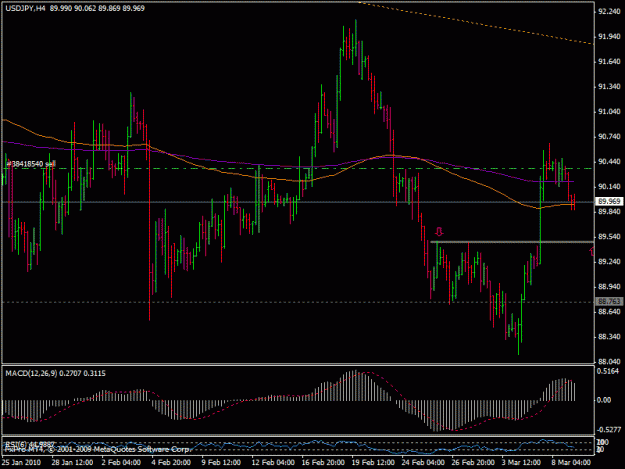625x469 pixels.
Task: Select the orange dotted trendline at top right
Action: (476, 23)
